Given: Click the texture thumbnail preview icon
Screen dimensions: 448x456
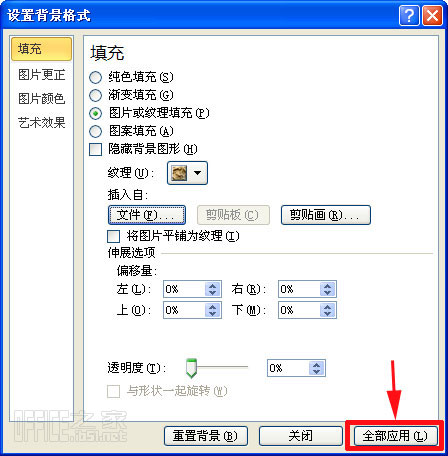Looking at the screenshot, I should tap(179, 173).
